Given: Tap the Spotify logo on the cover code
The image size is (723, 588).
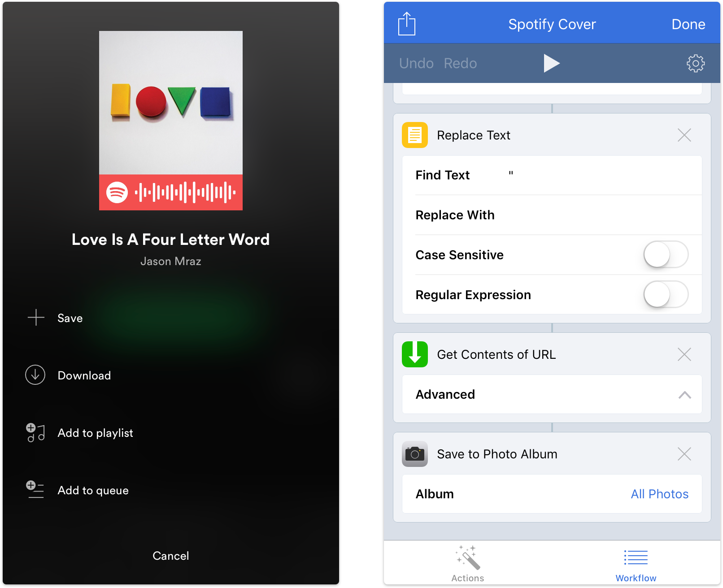Looking at the screenshot, I should click(x=117, y=192).
